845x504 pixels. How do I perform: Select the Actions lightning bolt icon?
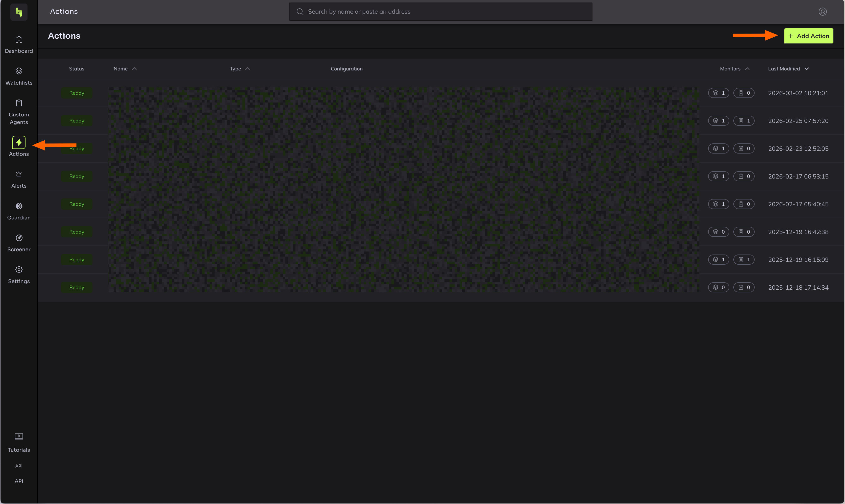pos(19,142)
